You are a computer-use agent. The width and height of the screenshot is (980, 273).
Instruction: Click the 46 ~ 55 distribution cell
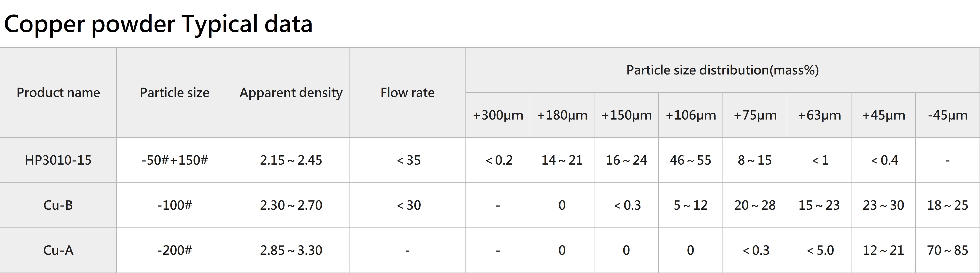(x=690, y=160)
